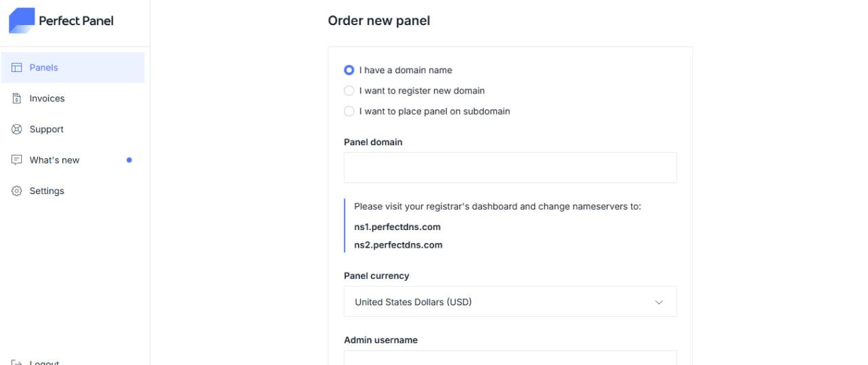Expand currency list via chevron arrow
The height and width of the screenshot is (365, 868).
[658, 303]
